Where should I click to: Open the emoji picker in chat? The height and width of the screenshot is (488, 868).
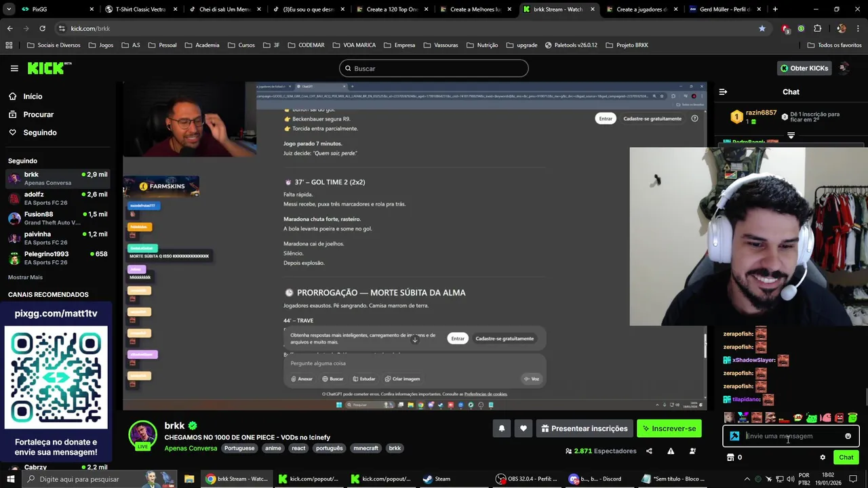(x=848, y=436)
